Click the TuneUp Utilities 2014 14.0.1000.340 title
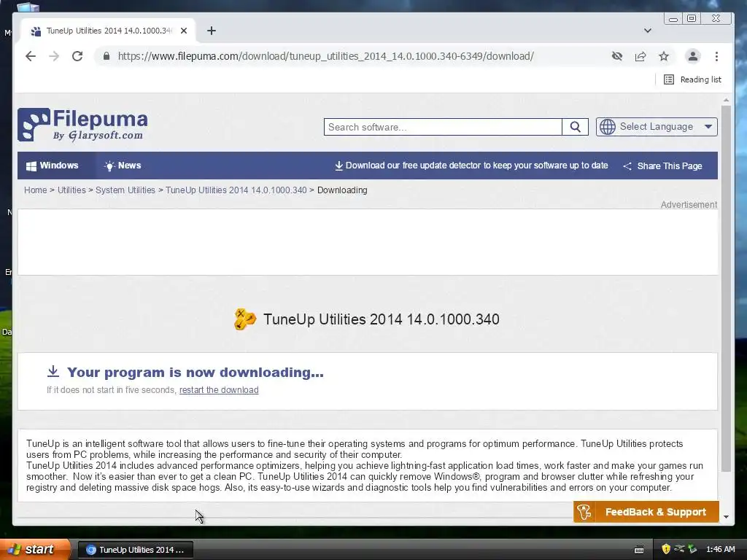 (381, 319)
